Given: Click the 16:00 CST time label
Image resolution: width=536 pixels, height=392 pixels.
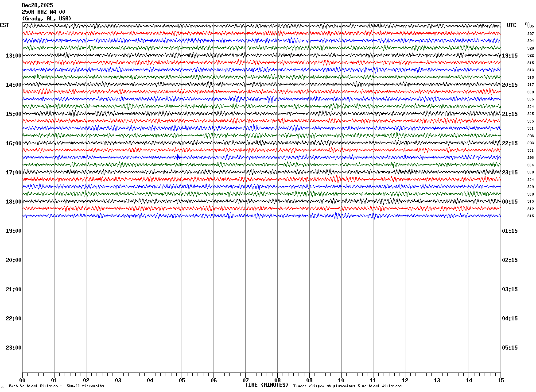Looking at the screenshot, I should tap(14, 143).
